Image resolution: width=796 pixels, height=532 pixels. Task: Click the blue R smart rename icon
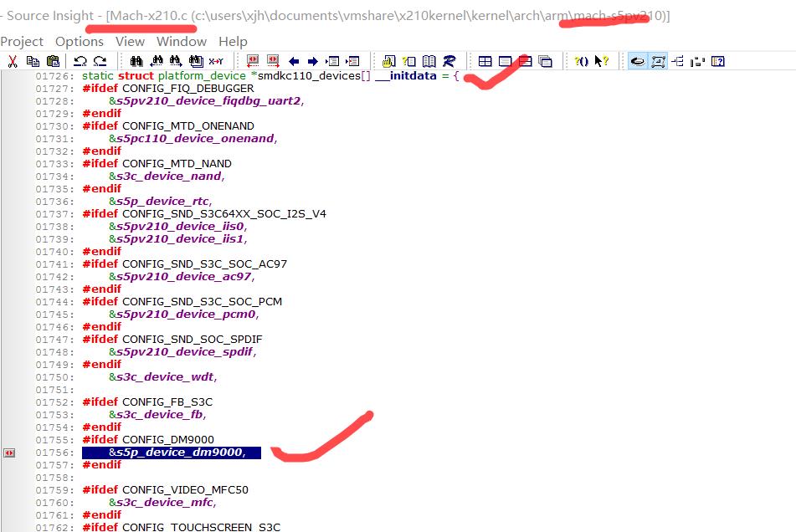pos(449,61)
